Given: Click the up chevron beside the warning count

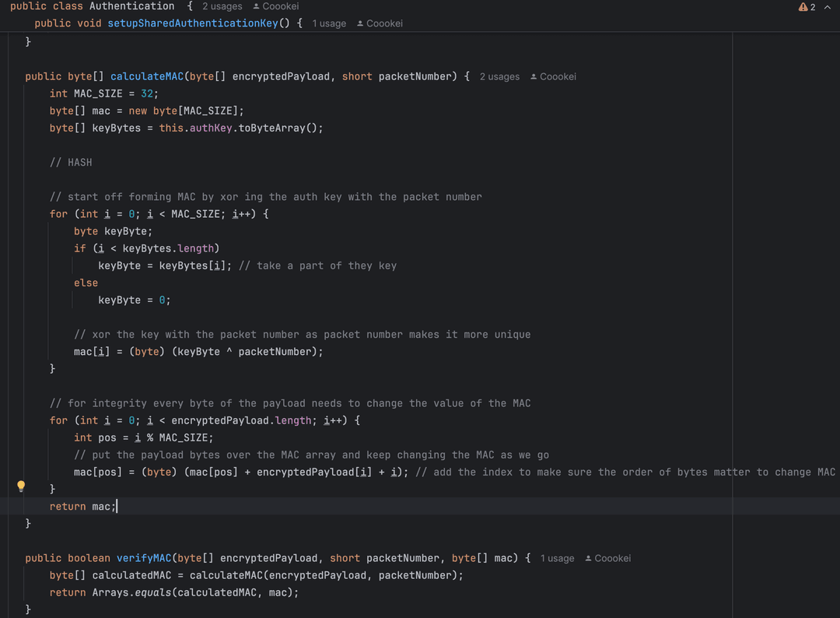Looking at the screenshot, I should point(827,7).
